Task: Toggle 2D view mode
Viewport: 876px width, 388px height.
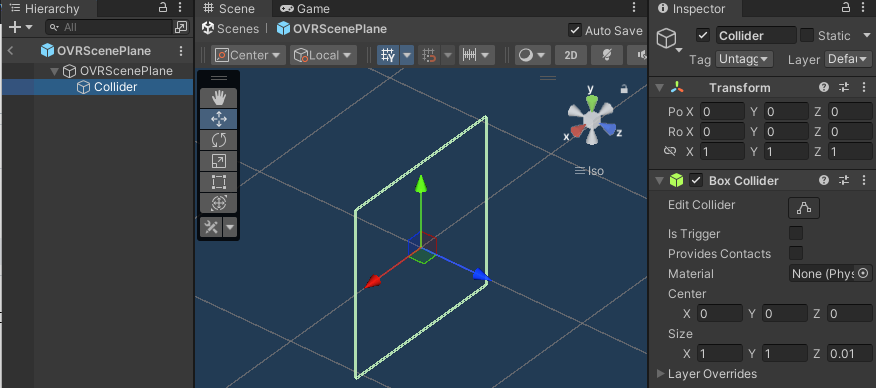Action: (570, 55)
